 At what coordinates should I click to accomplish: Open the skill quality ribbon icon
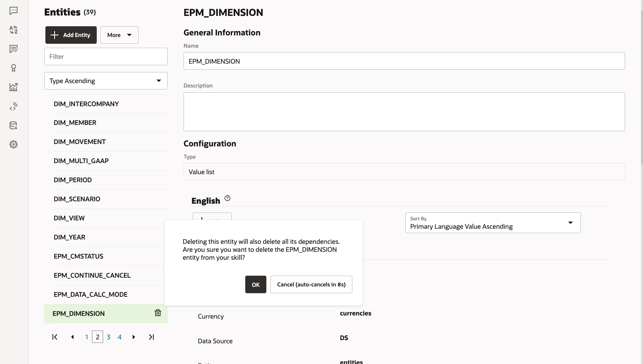pyautogui.click(x=14, y=68)
